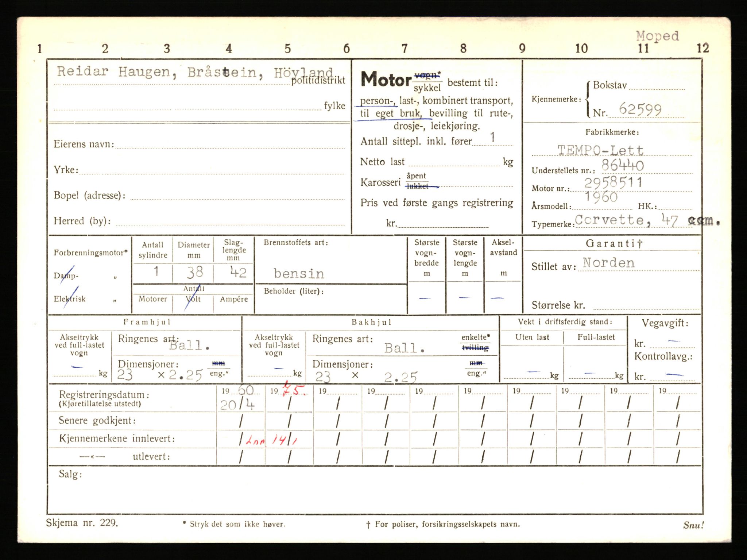Click chassis number 86440

pos(623,166)
